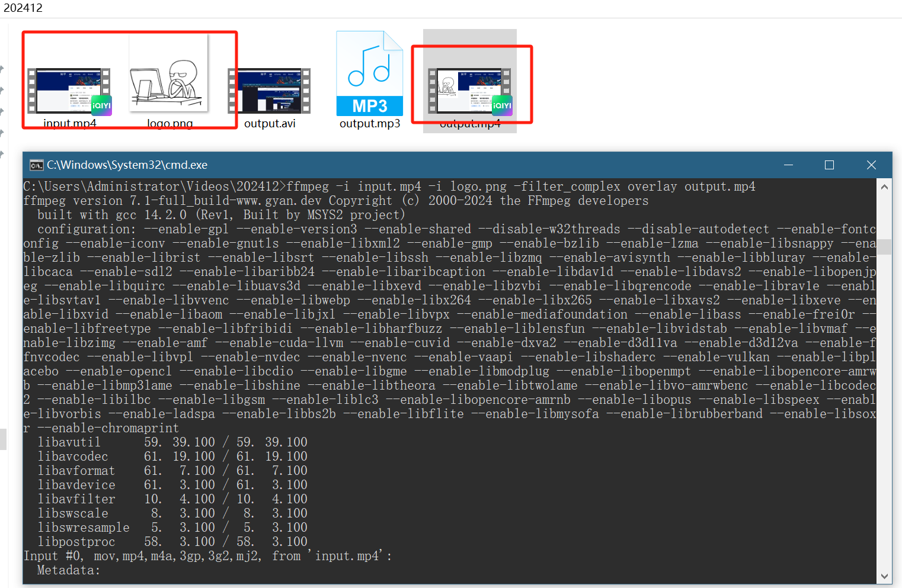Click the output.mp3 filename label
Viewport: 902px width, 588px height.
(x=370, y=124)
